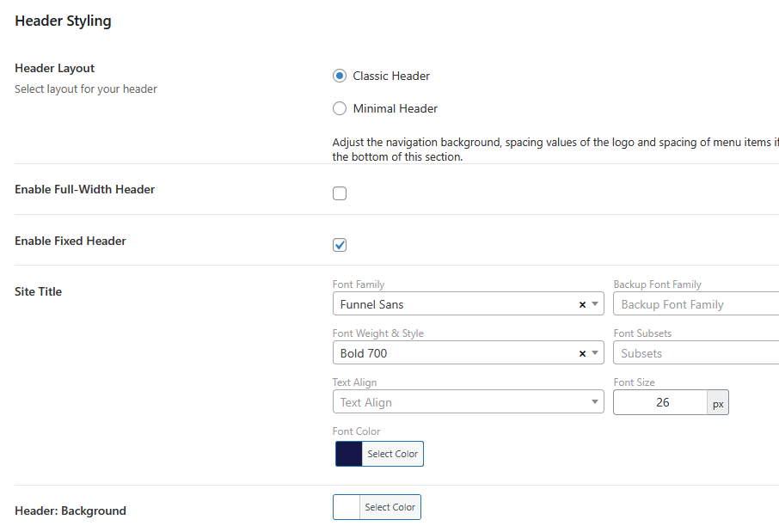Click the Enable Full-Width Header label
This screenshot has height=532, width=779.
[85, 189]
